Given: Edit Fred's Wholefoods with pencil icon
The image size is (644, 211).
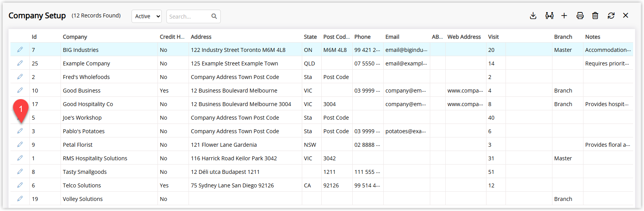Looking at the screenshot, I should point(20,77).
